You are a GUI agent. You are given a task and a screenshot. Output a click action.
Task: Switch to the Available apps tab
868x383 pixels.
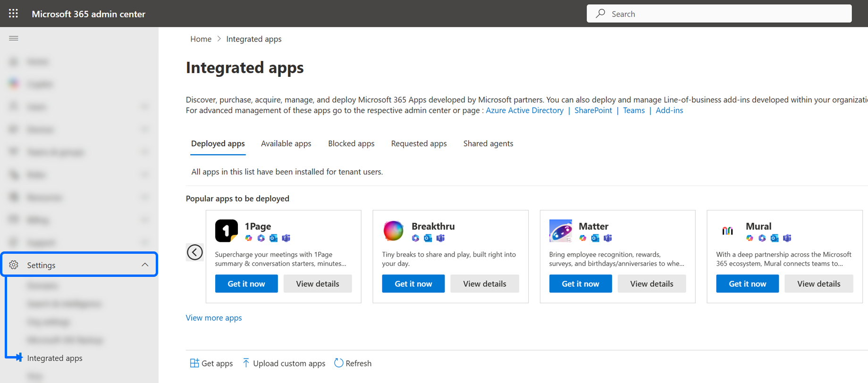(286, 143)
